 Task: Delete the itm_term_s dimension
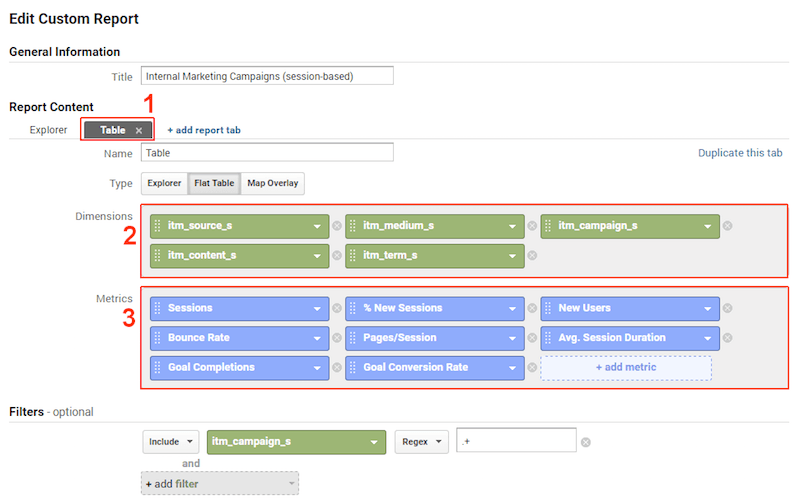532,256
